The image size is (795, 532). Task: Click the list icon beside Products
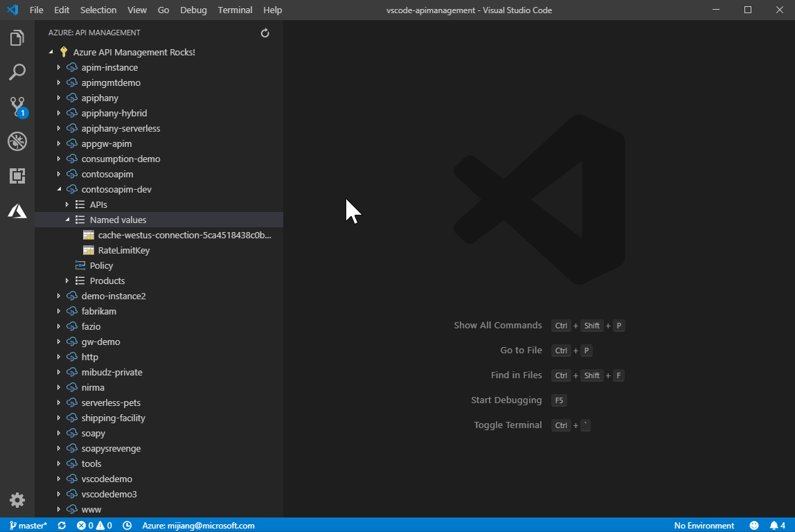(80, 281)
